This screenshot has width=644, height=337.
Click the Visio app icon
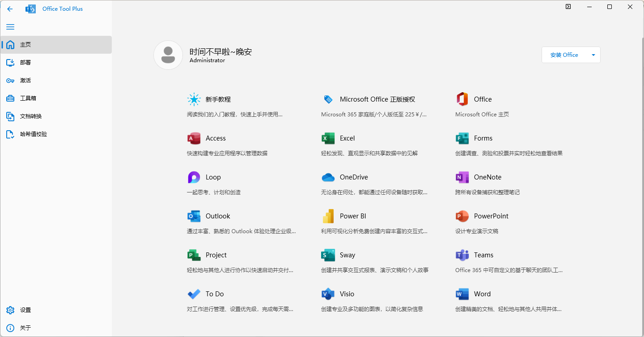pyautogui.click(x=328, y=294)
